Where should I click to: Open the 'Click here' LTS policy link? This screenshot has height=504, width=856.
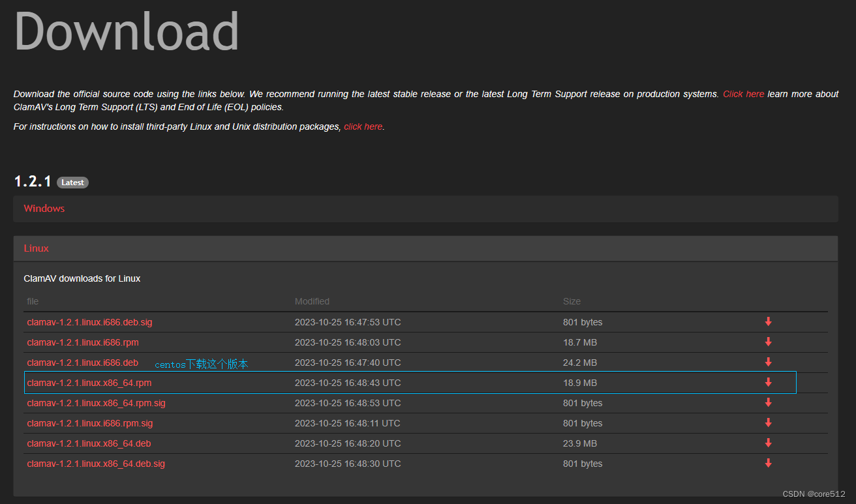pyautogui.click(x=743, y=94)
